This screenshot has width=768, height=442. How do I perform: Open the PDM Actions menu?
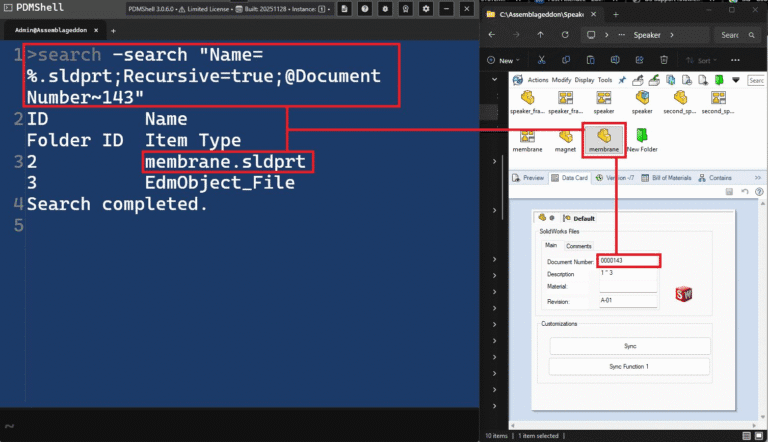click(538, 80)
